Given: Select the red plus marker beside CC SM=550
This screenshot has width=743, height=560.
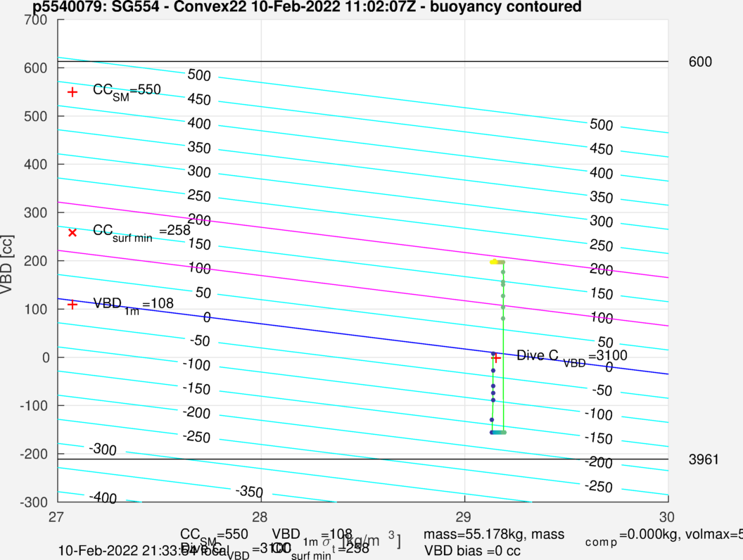Looking at the screenshot, I should [x=72, y=92].
